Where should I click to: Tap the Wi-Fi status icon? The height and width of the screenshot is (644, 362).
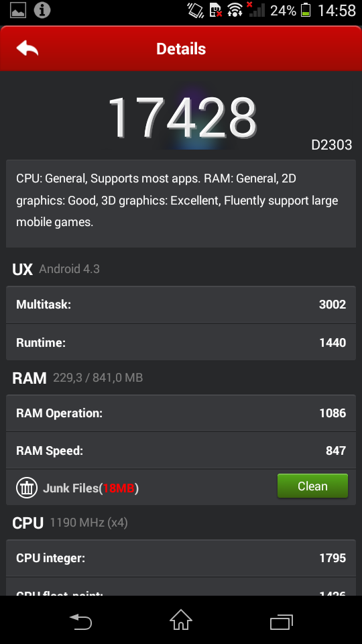coord(235,10)
